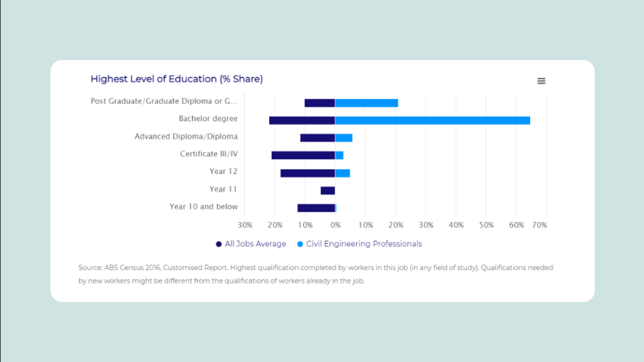Click the dark blue Post Graduate bar
The width and height of the screenshot is (644, 362).
tap(319, 103)
